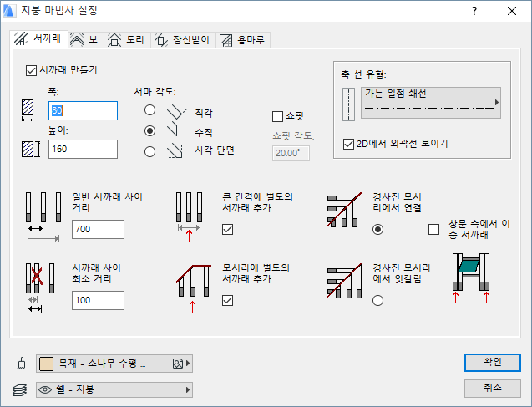
Task: Click the layer stack icon
Action: click(x=20, y=389)
